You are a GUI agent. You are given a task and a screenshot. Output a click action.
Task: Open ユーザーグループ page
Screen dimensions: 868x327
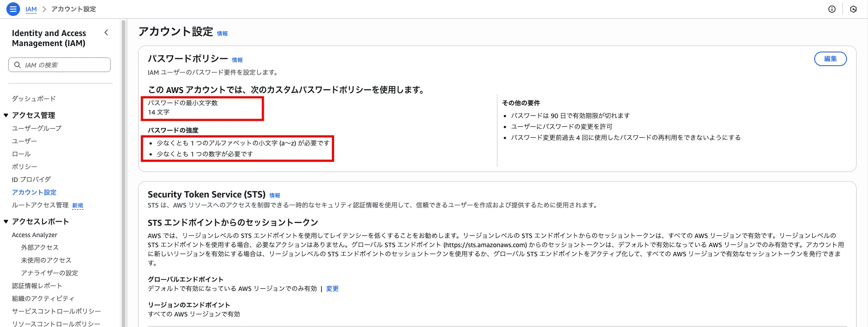[x=36, y=128]
